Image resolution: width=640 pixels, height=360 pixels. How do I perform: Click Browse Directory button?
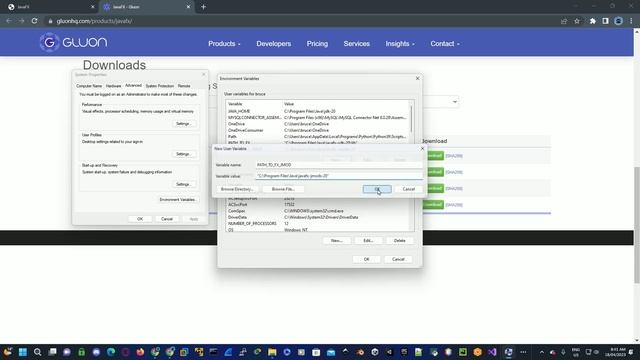[237, 189]
